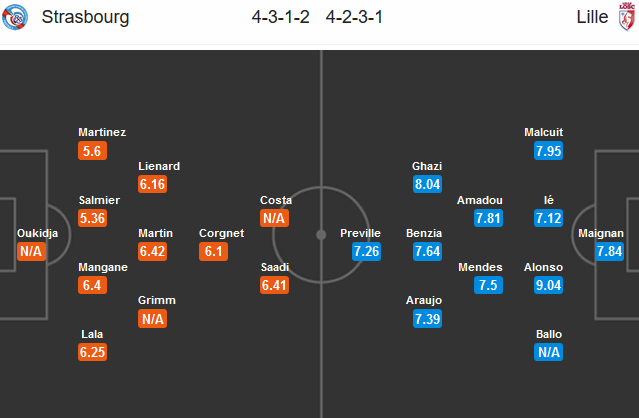Click Ghazi's 8.04 rating badge
This screenshot has height=418, width=639.
(x=427, y=184)
